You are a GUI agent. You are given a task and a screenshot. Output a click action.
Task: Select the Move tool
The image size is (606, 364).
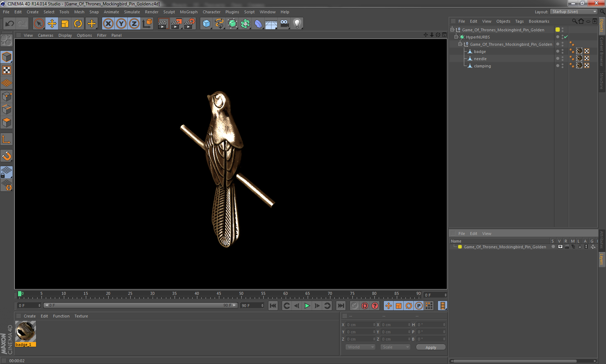[52, 24]
